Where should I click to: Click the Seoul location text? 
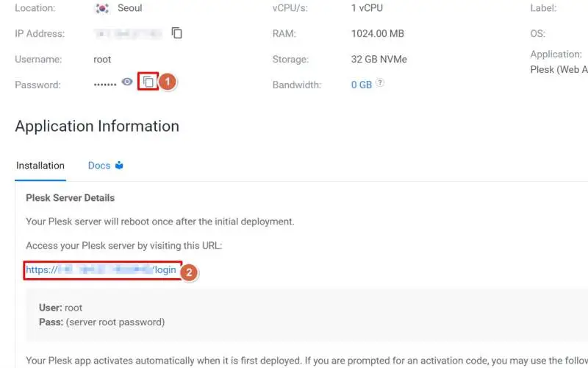pyautogui.click(x=130, y=8)
